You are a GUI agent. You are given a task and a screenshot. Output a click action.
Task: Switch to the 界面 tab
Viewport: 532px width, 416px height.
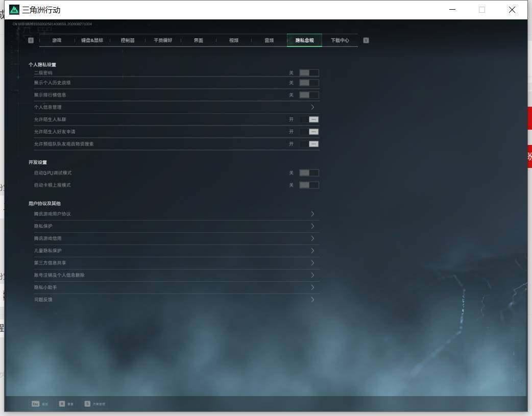click(x=199, y=40)
